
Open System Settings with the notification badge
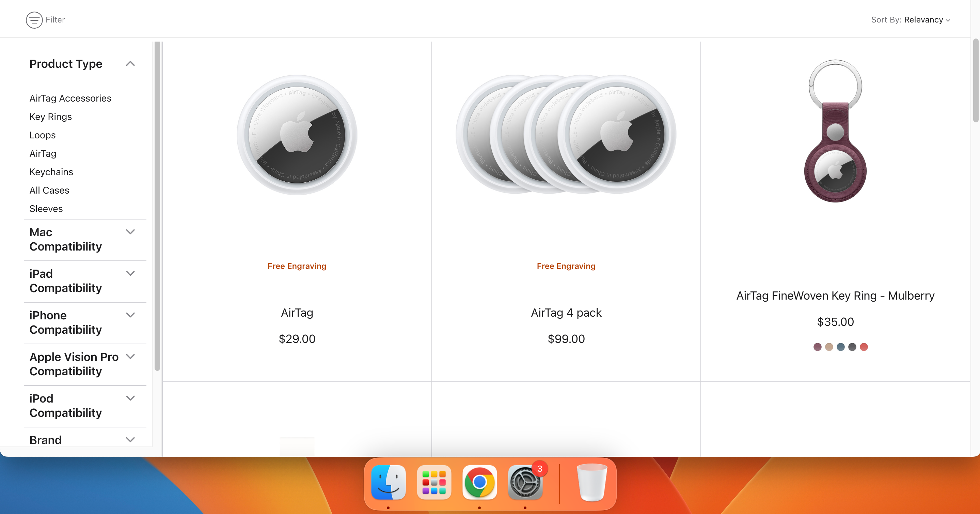click(x=525, y=483)
